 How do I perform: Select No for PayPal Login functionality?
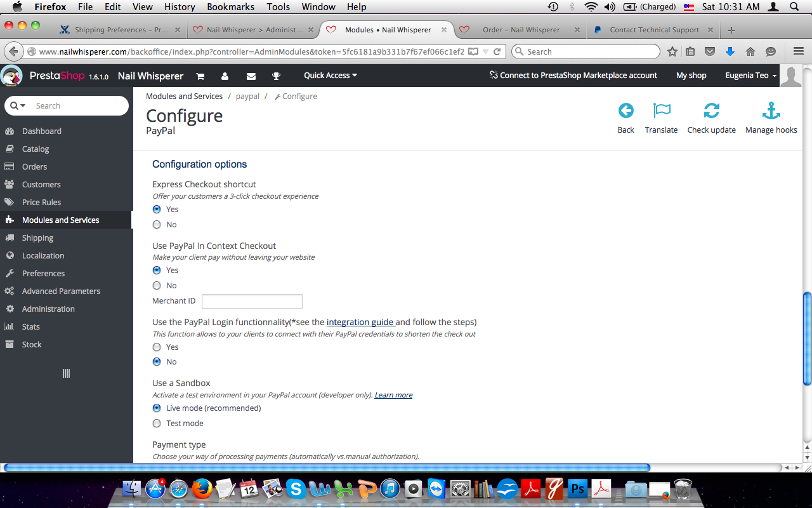click(157, 361)
